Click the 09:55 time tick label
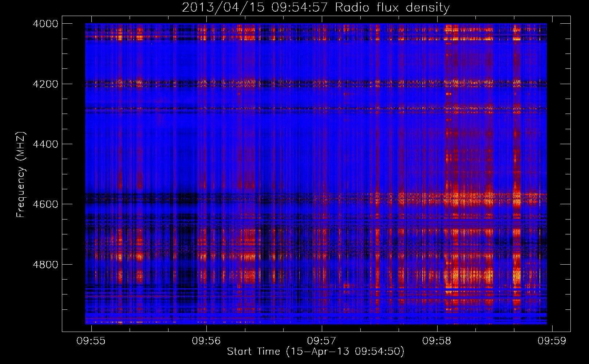This screenshot has width=589, height=364. (91, 341)
